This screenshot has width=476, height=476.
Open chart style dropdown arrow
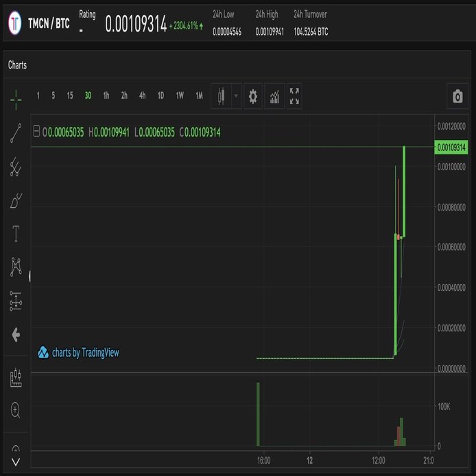pos(236,96)
